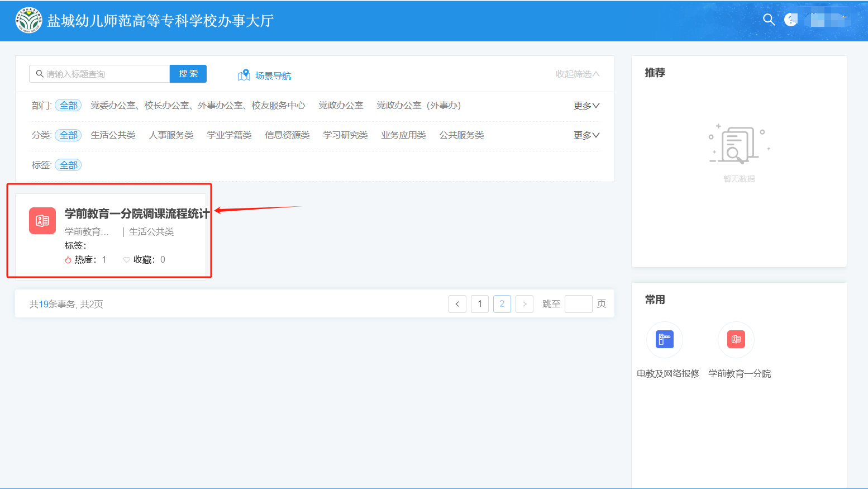This screenshot has width=868, height=489.
Task: Expand 更多 in the 分类 row
Action: click(586, 135)
